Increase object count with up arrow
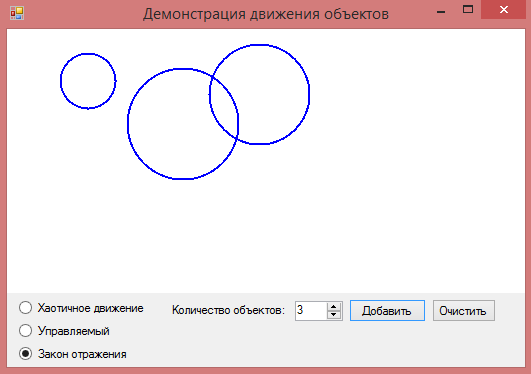This screenshot has width=531, height=374. click(x=334, y=306)
